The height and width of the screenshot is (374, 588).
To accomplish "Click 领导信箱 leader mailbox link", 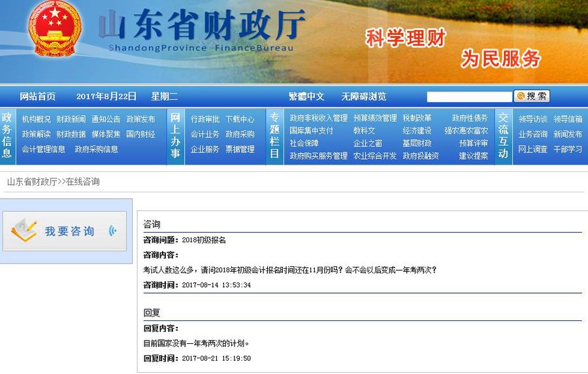I will point(568,119).
